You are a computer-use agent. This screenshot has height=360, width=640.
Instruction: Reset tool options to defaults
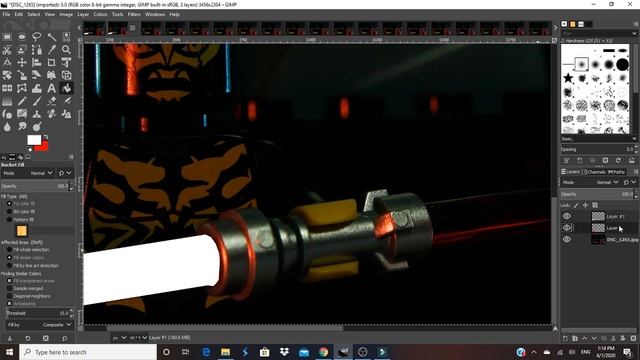pos(64,338)
